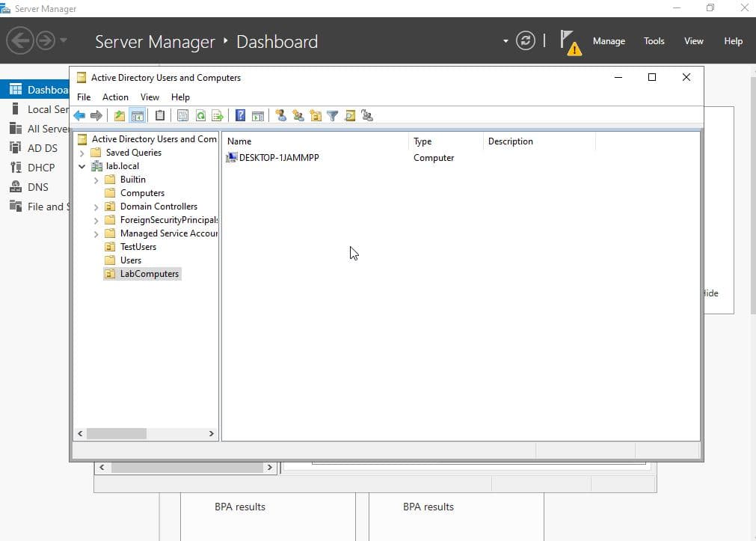Select the TestUsers organizational unit
Image resolution: width=756 pixels, height=541 pixels.
pos(138,247)
